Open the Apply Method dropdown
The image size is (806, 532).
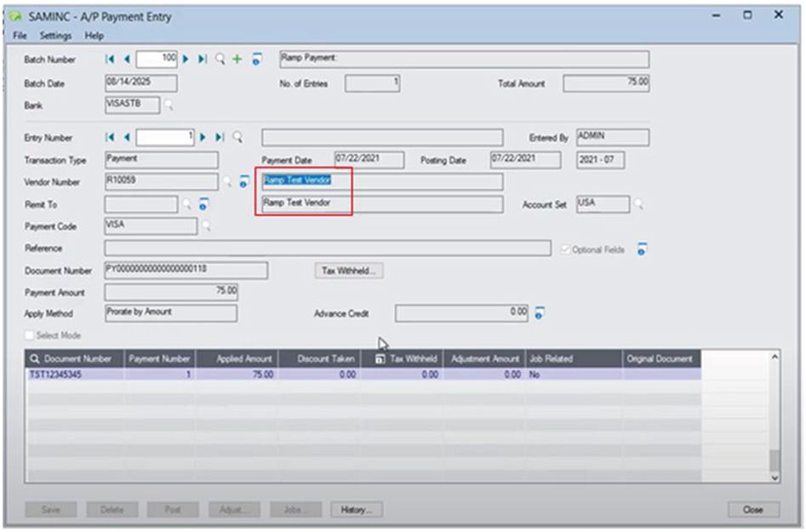pyautogui.click(x=171, y=313)
